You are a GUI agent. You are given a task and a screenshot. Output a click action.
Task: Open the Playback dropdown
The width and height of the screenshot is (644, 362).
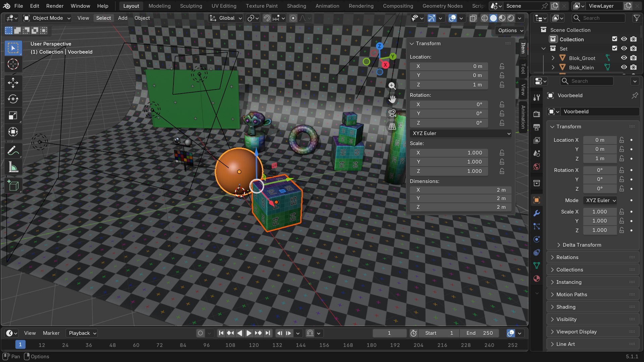[82, 333]
